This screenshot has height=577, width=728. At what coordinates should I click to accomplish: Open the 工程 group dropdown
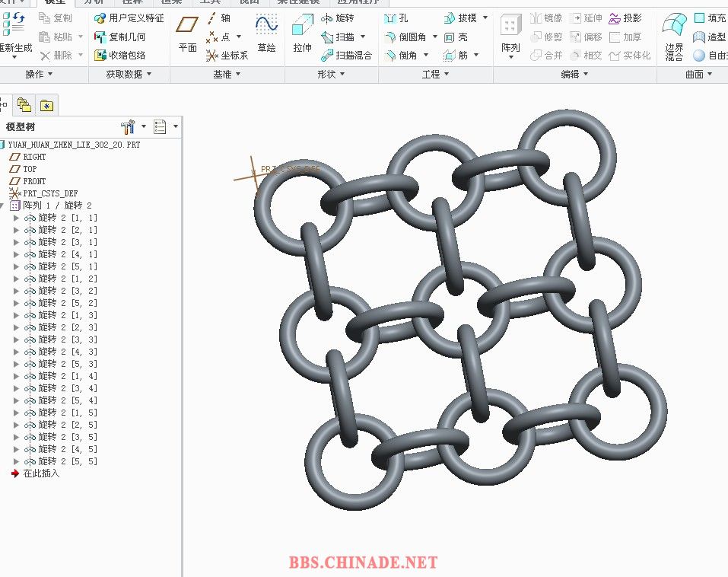pyautogui.click(x=435, y=74)
